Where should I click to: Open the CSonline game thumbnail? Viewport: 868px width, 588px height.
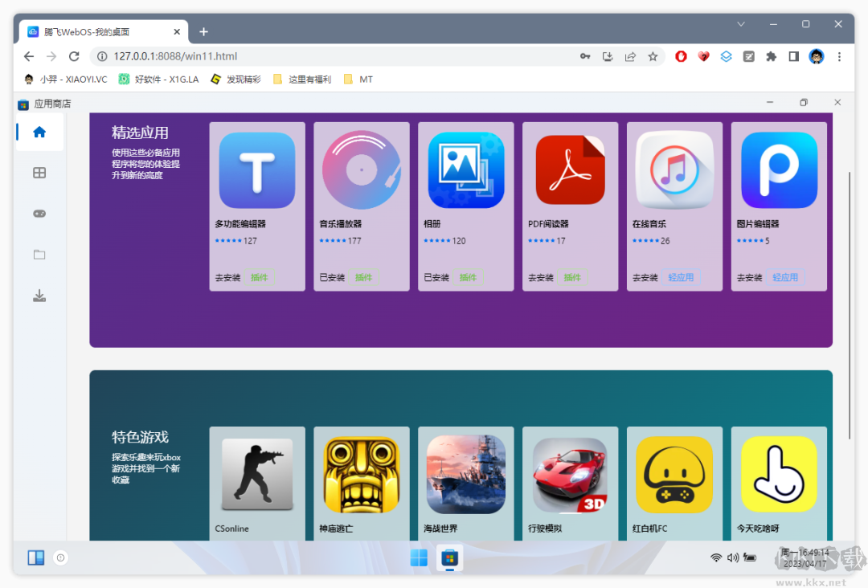(x=257, y=474)
